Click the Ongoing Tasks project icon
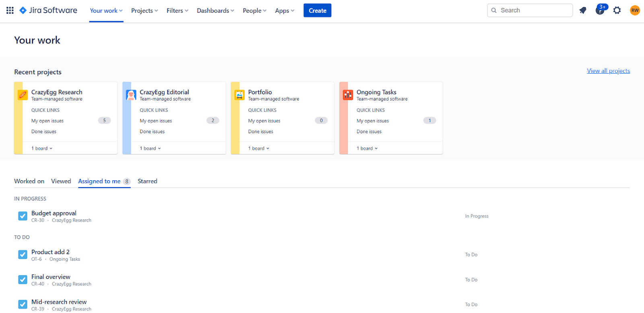 (348, 95)
